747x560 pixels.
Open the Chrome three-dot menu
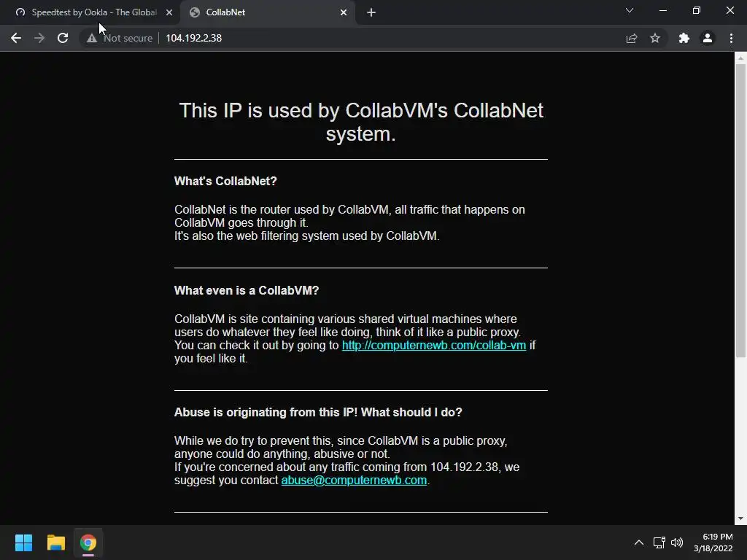pos(731,38)
